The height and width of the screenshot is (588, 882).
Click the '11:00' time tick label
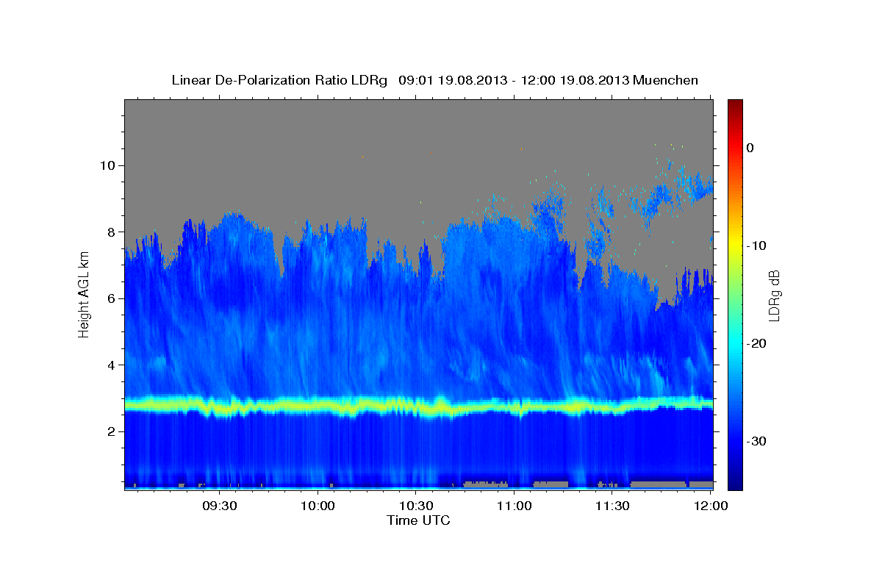[x=514, y=506]
